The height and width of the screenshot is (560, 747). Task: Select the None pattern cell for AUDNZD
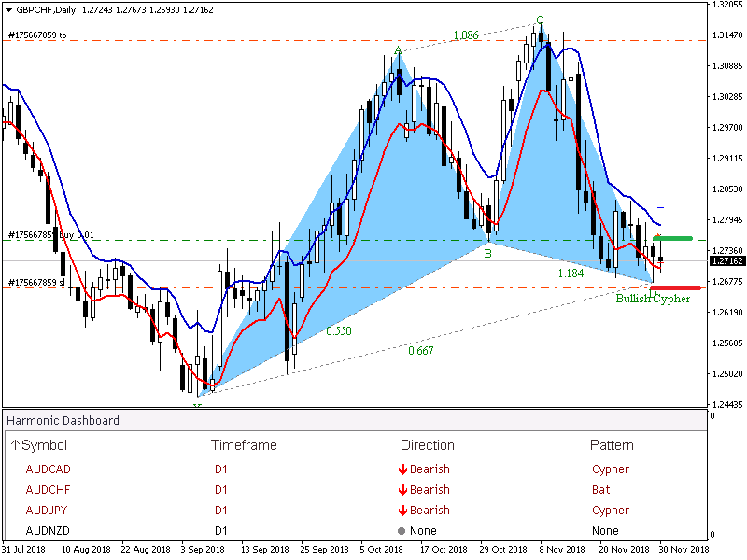tap(605, 530)
